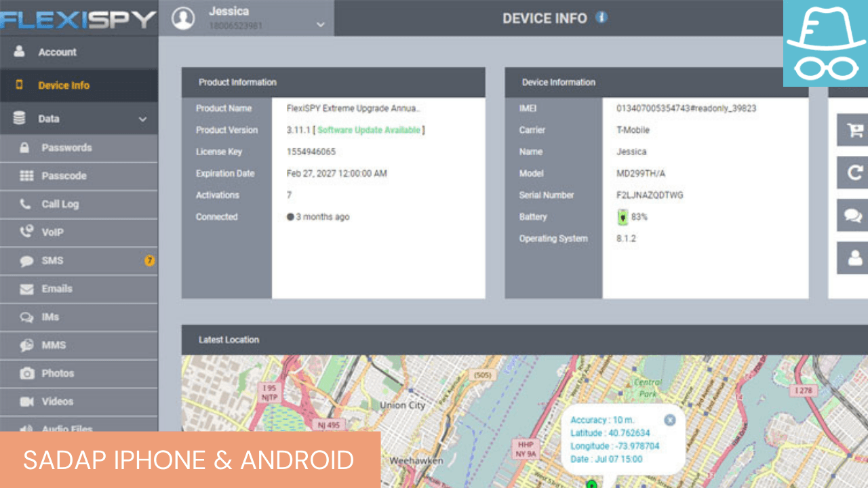Open VoIP records page
Viewport: 868px width, 488px height.
[79, 232]
